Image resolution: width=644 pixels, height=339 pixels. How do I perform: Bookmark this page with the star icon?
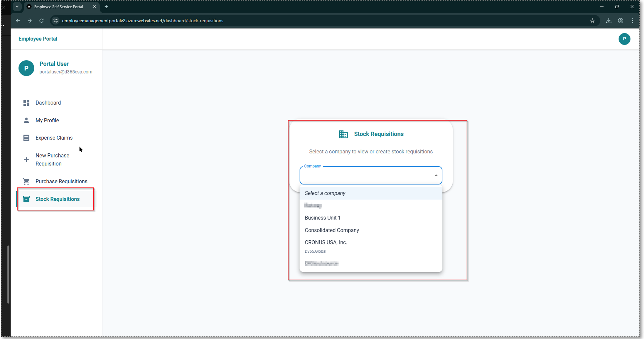(x=592, y=21)
